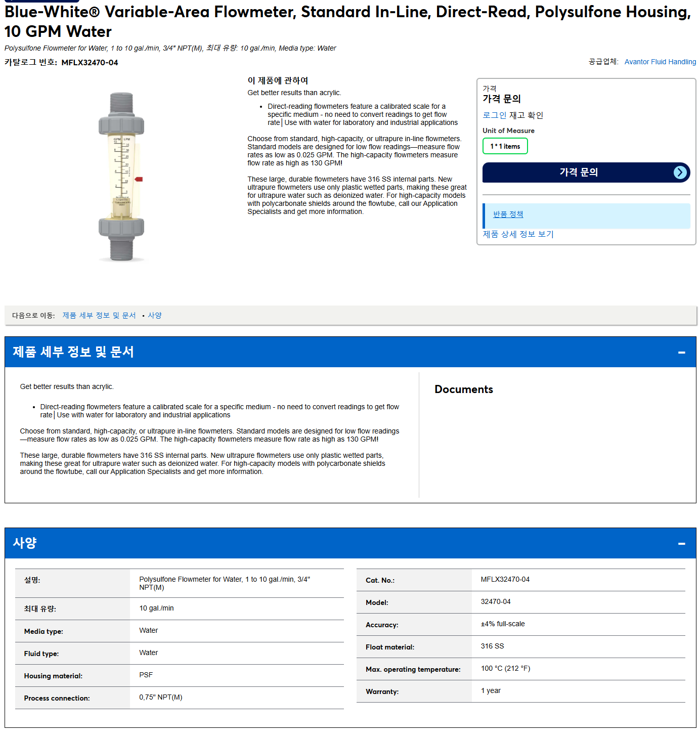Select the 1 * 1 items unit option
The height and width of the screenshot is (738, 700).
tap(505, 146)
